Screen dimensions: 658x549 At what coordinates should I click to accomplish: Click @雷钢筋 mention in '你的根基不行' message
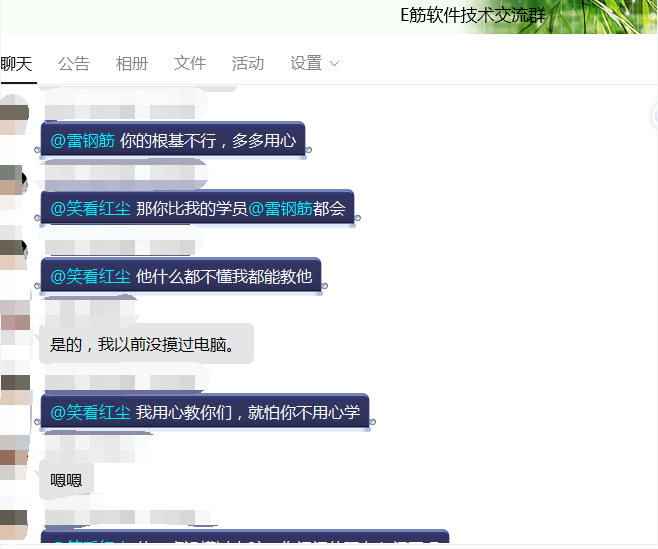tap(83, 141)
